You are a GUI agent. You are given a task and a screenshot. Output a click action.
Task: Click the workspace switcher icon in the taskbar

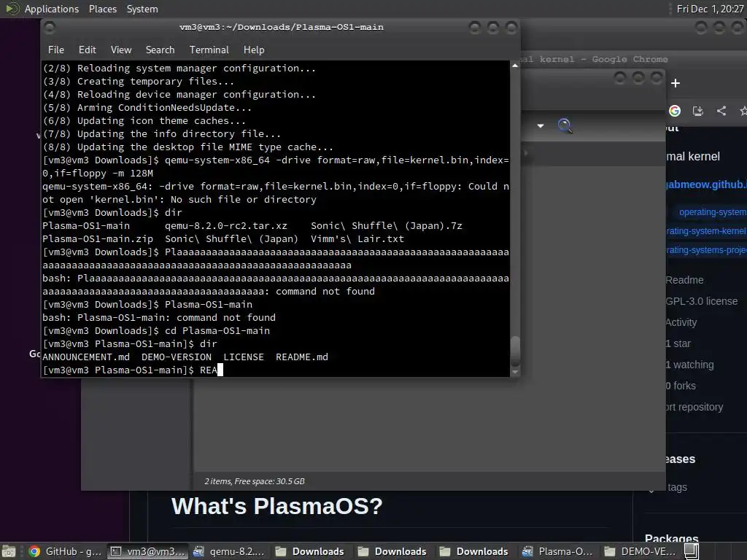point(692,551)
